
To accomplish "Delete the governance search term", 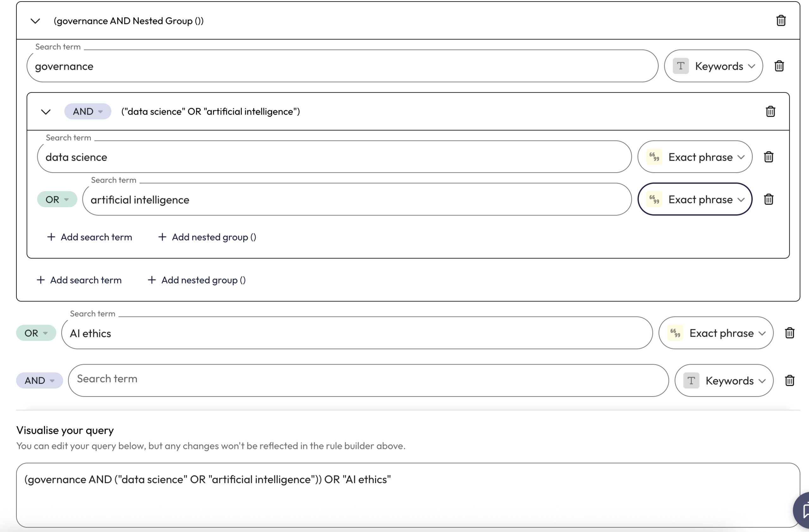I will (x=779, y=66).
